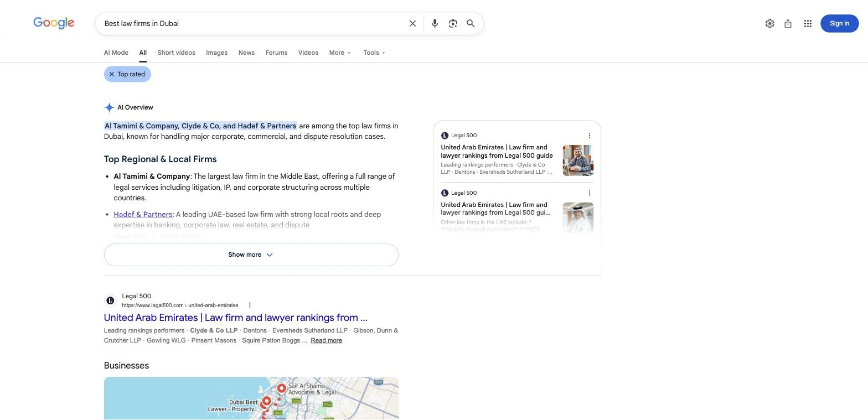
Task: Expand the More search filters dropdown
Action: 340,53
